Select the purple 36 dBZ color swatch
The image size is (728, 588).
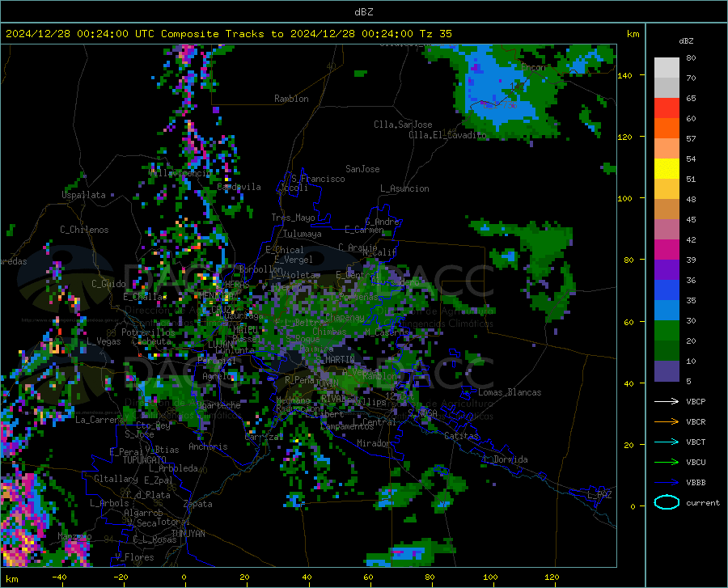click(667, 270)
